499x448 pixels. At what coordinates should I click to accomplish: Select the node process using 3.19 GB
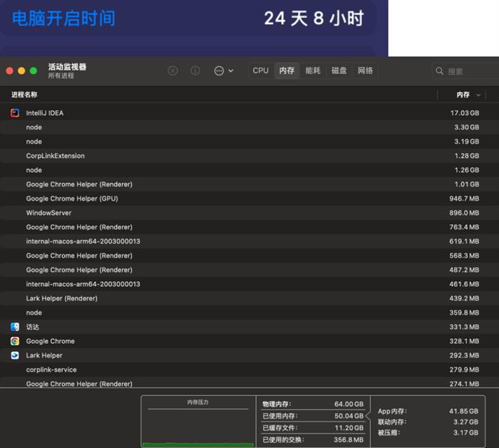pos(249,142)
